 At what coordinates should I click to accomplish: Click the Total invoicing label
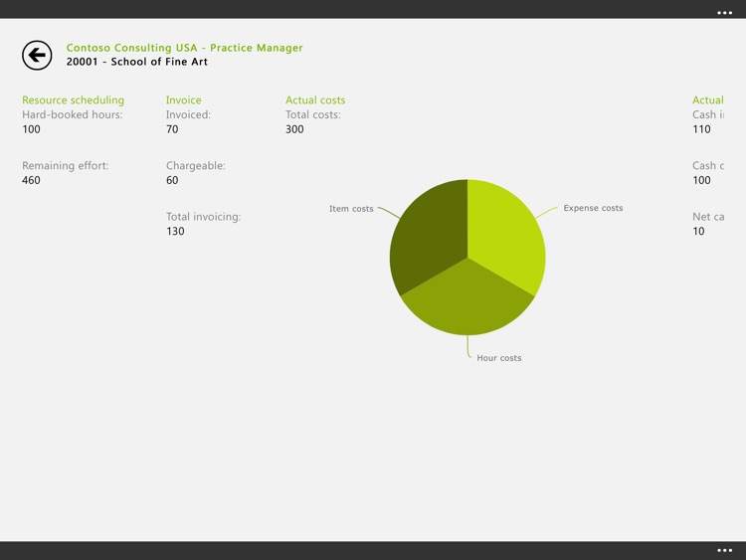click(204, 217)
